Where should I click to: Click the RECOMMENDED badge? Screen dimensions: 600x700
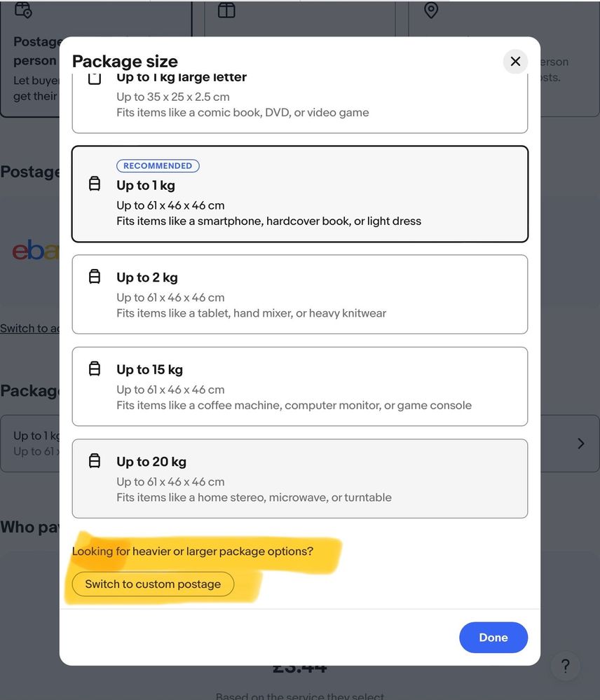tap(158, 166)
